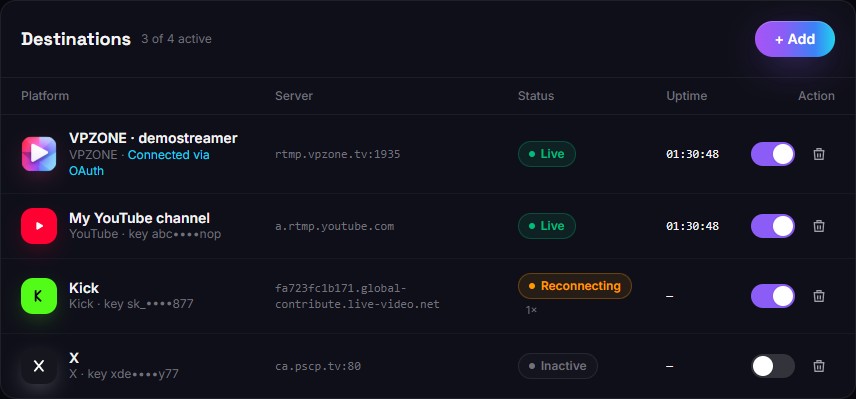This screenshot has width=856, height=399.
Task: Select the Platform column header
Action: click(x=45, y=96)
